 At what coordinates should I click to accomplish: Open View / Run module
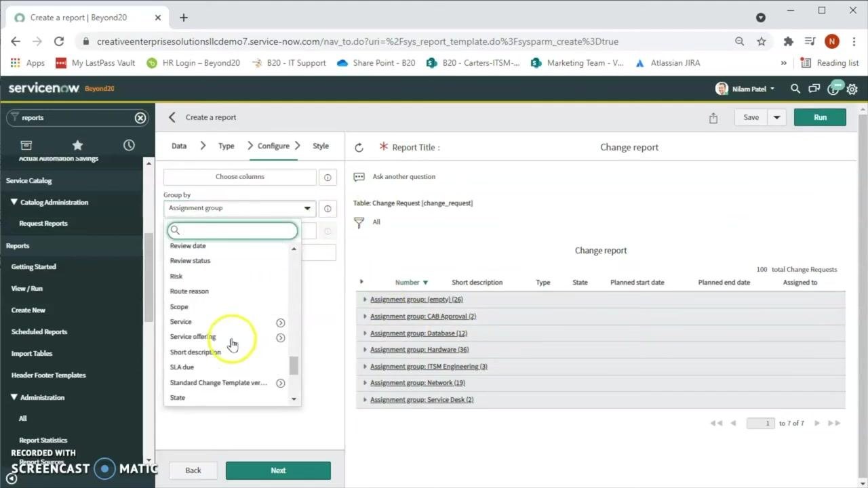coord(27,288)
